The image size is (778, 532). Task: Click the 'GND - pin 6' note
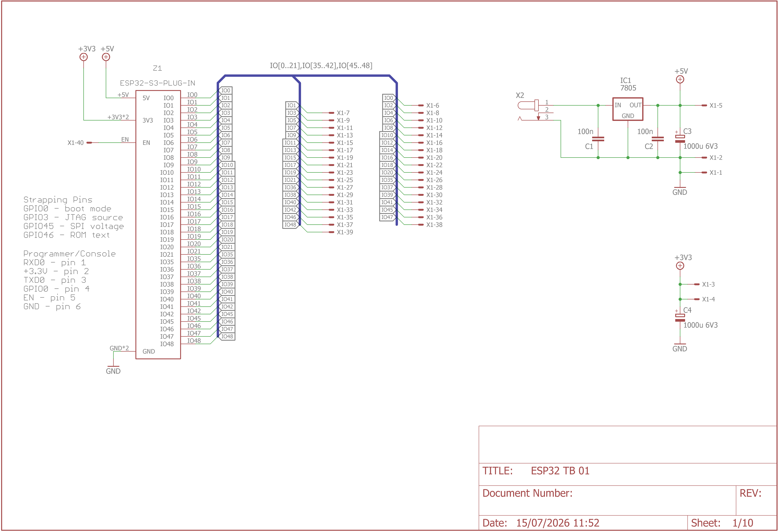(x=52, y=307)
